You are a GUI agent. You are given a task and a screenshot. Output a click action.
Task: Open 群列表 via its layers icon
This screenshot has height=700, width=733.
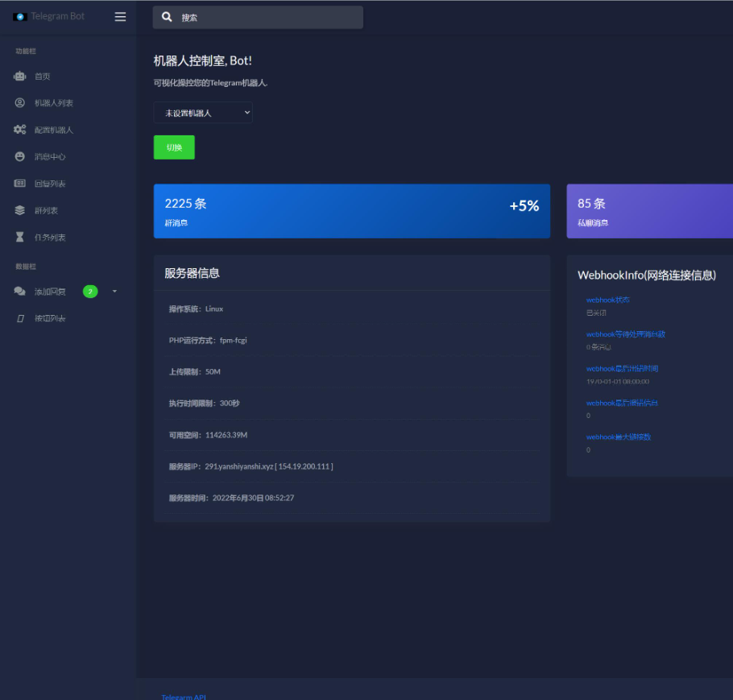[19, 210]
